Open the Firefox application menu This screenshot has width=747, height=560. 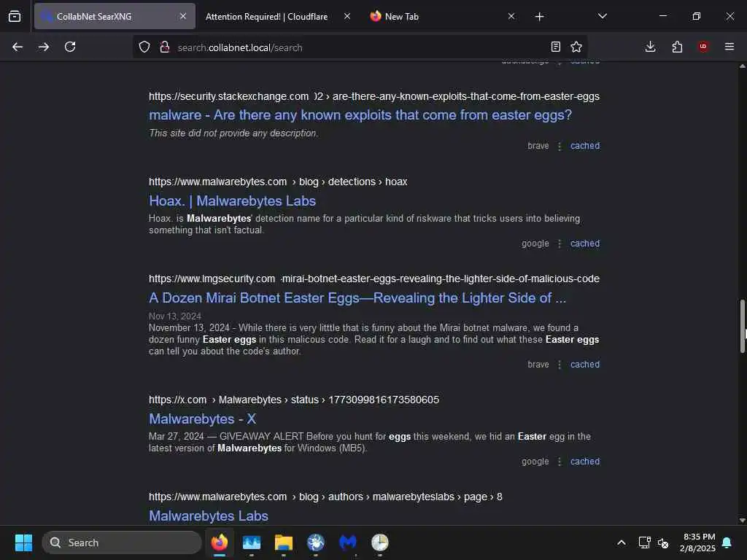pos(729,47)
